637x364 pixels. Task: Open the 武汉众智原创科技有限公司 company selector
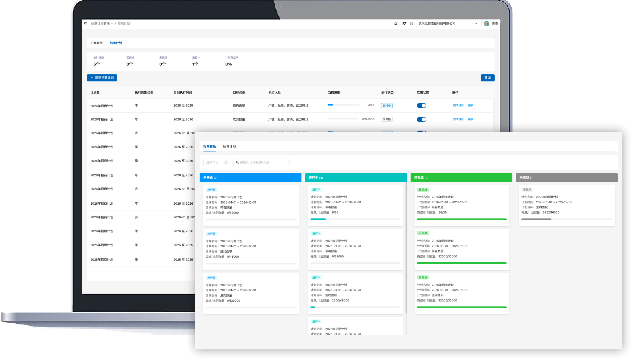pyautogui.click(x=448, y=24)
